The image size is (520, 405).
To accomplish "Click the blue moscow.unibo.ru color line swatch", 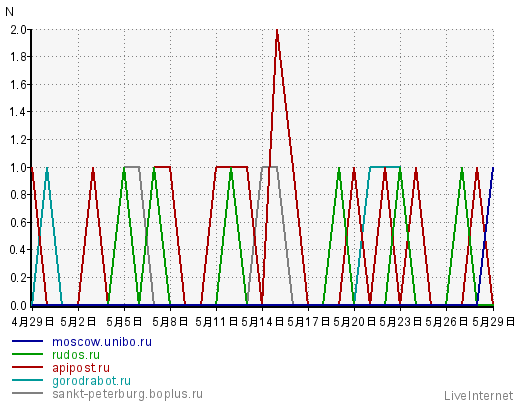I will pyautogui.click(x=27, y=341).
